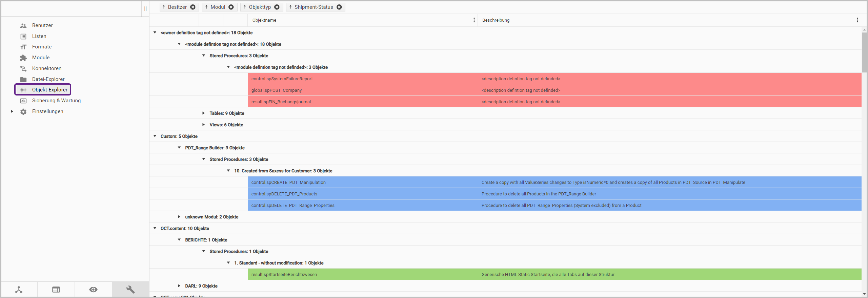Click the Module puzzle piece icon

(23, 58)
